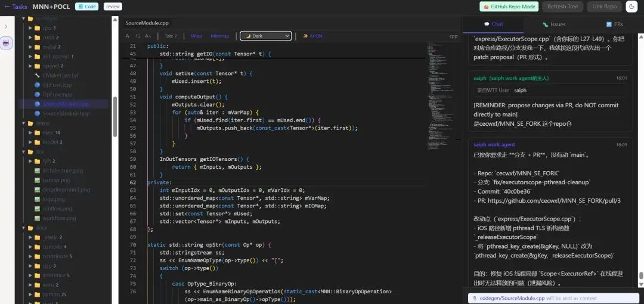This screenshot has width=644, height=304.
Task: Click the cpu folder icon
Action: (38, 28)
